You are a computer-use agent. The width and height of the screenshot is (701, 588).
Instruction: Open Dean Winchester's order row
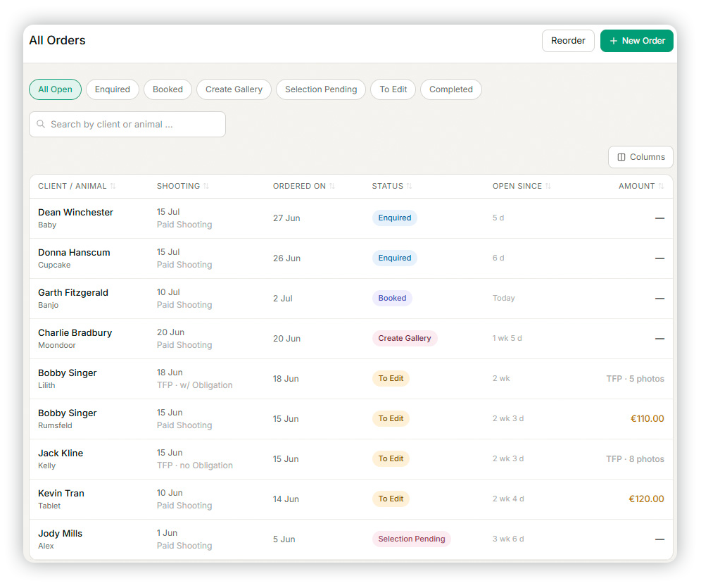(351, 218)
